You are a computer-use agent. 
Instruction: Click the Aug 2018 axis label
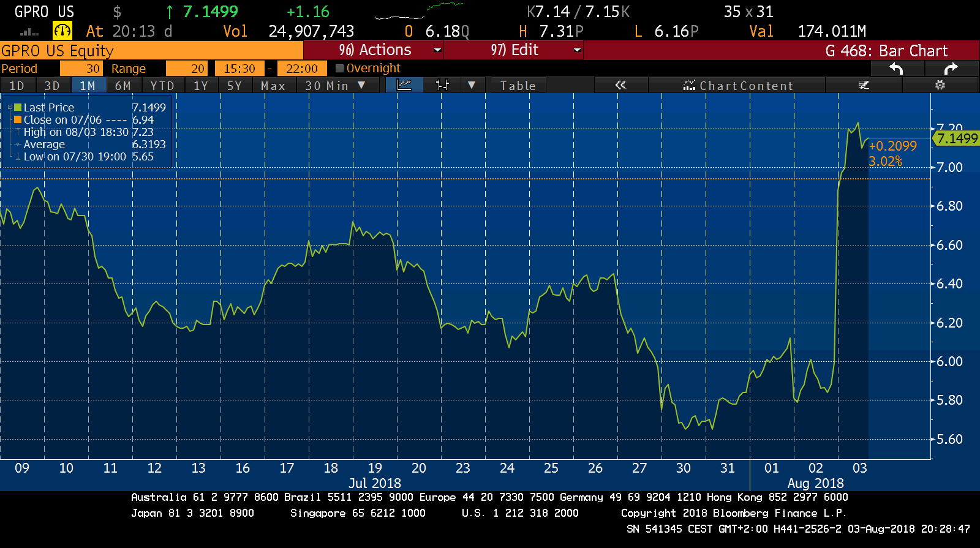pos(815,483)
